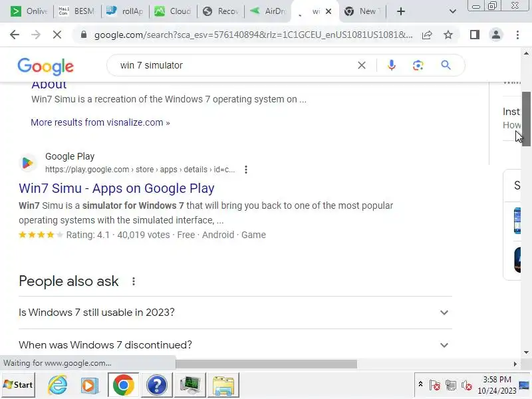Open File Explorer folder taskbar icon
Screen dimensions: 532x399
223,385
